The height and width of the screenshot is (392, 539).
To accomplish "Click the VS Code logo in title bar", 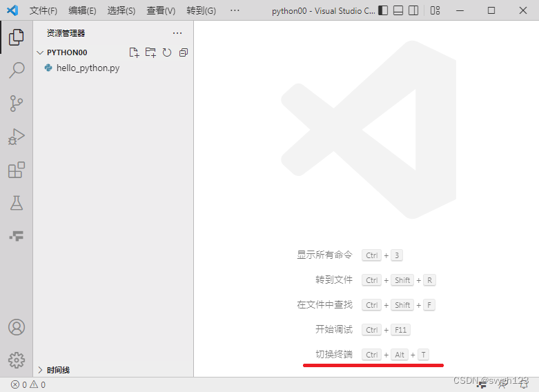I will pos(12,10).
